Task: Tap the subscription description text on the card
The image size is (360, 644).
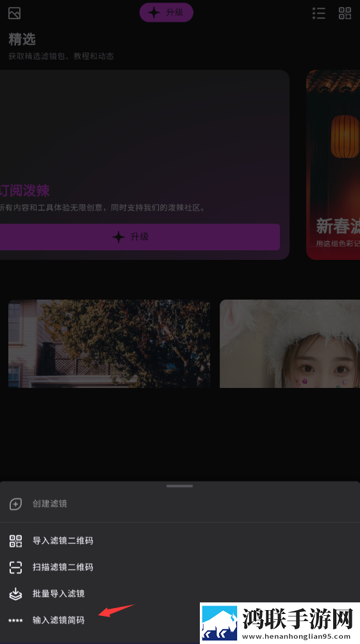Action: (102, 208)
